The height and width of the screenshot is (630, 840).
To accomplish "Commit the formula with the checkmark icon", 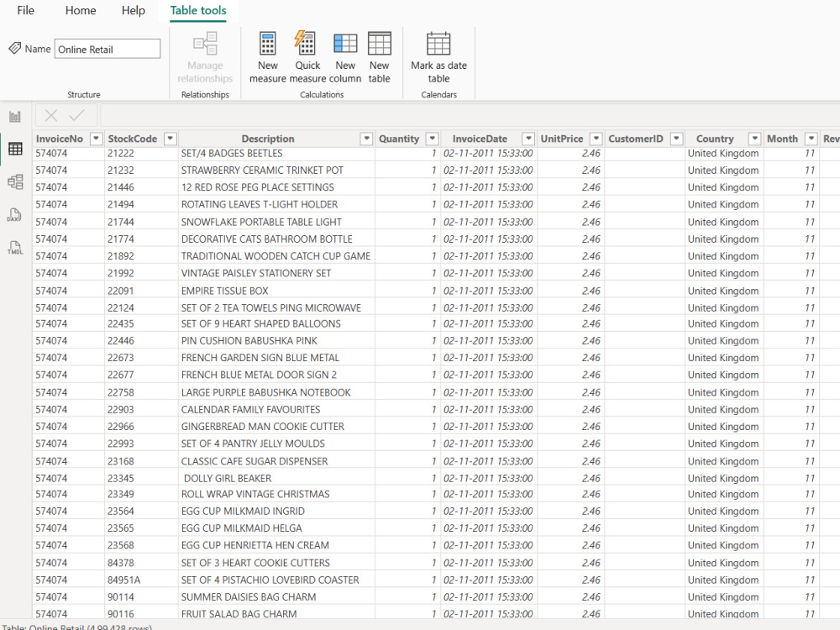I will 76,115.
